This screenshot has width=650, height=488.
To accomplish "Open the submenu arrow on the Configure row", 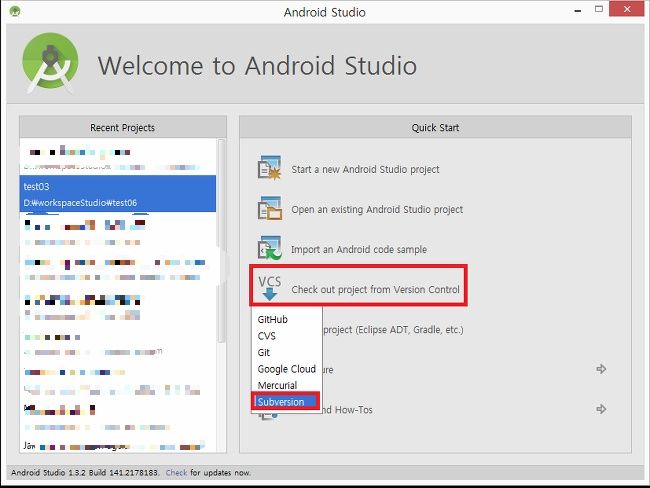I will pyautogui.click(x=601, y=369).
